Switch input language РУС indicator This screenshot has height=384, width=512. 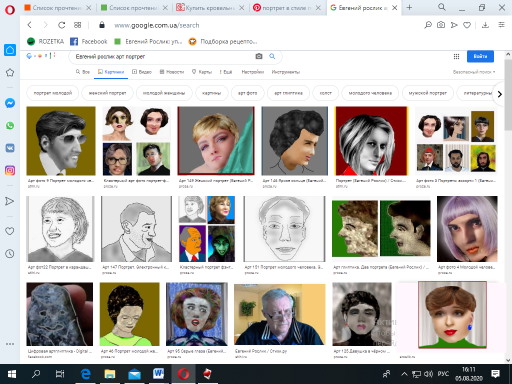pyautogui.click(x=443, y=374)
